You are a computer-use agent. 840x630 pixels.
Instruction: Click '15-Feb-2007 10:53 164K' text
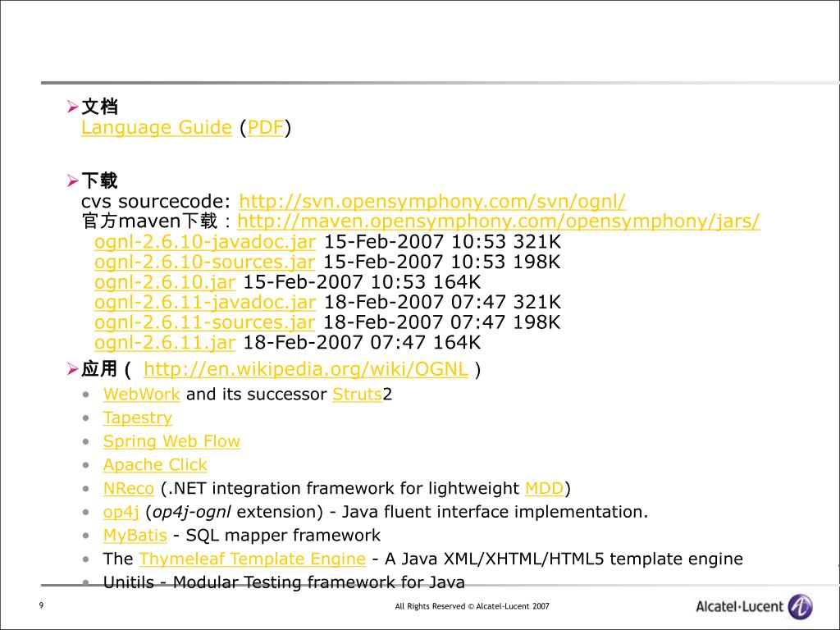(362, 282)
